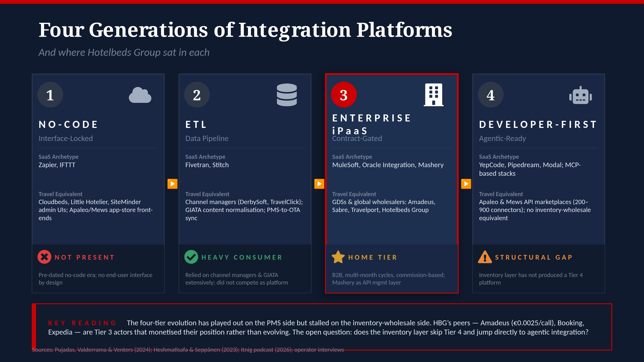Click the 'Apaleo & Mews API marketplaces' text

pos(535,210)
